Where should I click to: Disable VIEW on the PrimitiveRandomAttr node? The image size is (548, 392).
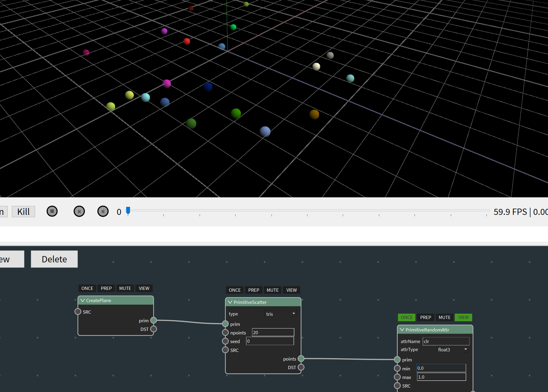pyautogui.click(x=463, y=318)
